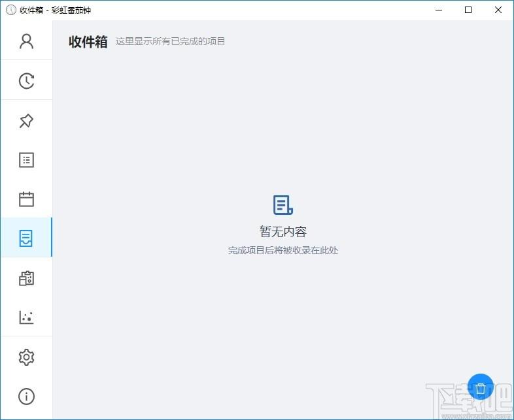514x420 pixels.
Task: Click the 收件箱 page heading
Action: (88, 42)
